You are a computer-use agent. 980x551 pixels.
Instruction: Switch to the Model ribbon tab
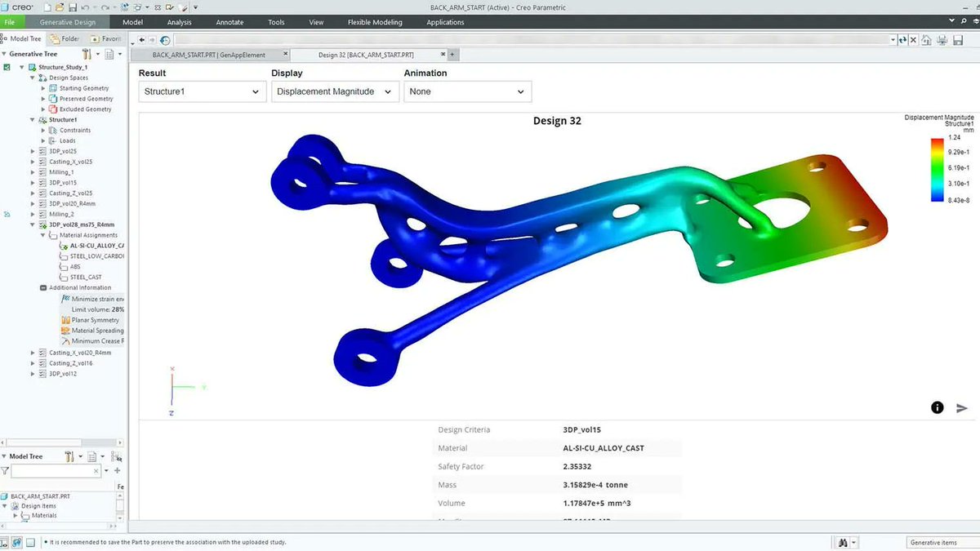[x=132, y=22]
